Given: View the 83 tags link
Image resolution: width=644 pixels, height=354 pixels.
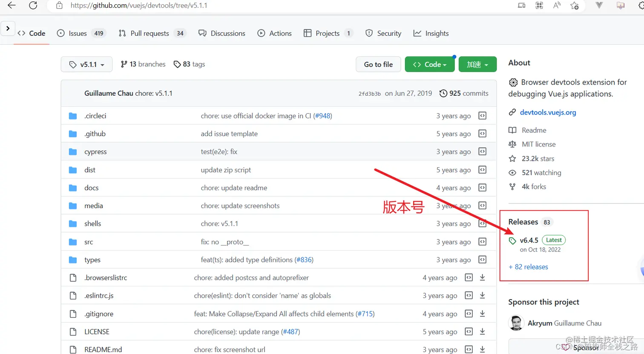Looking at the screenshot, I should [190, 64].
